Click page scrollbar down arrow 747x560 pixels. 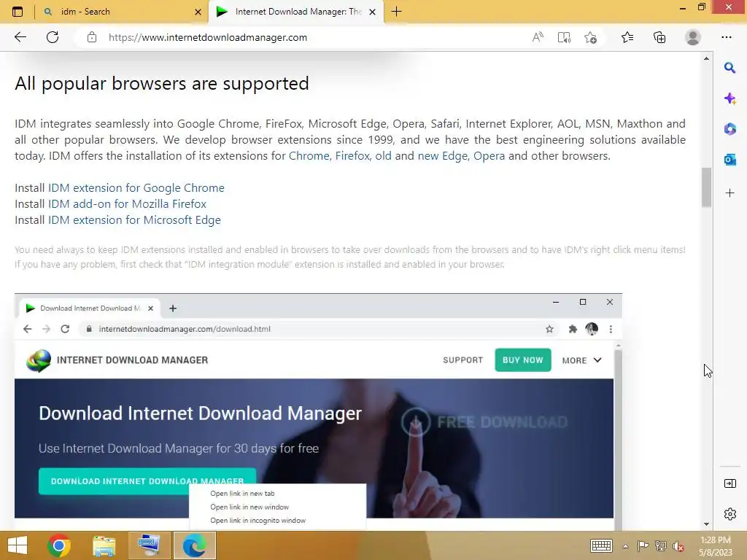(x=706, y=524)
